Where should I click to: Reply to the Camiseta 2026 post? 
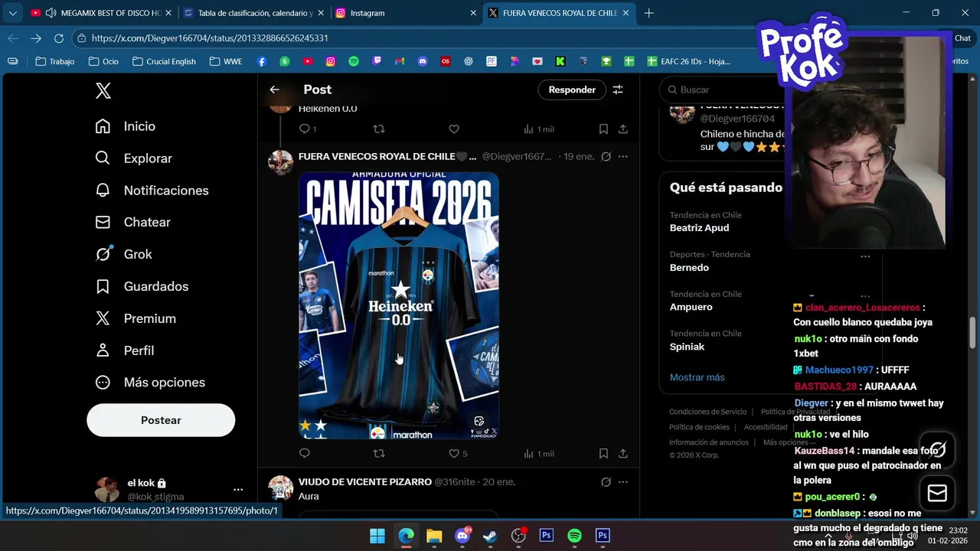(x=305, y=453)
